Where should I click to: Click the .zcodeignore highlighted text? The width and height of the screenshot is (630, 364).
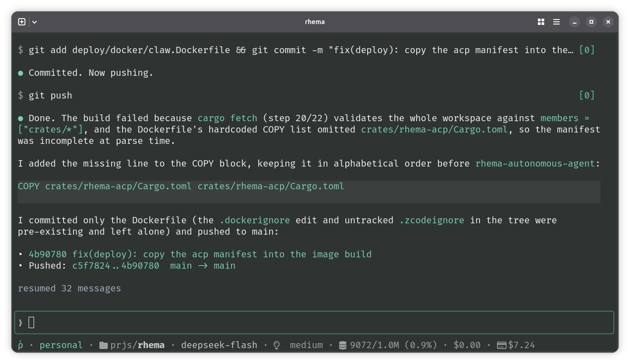pos(432,220)
